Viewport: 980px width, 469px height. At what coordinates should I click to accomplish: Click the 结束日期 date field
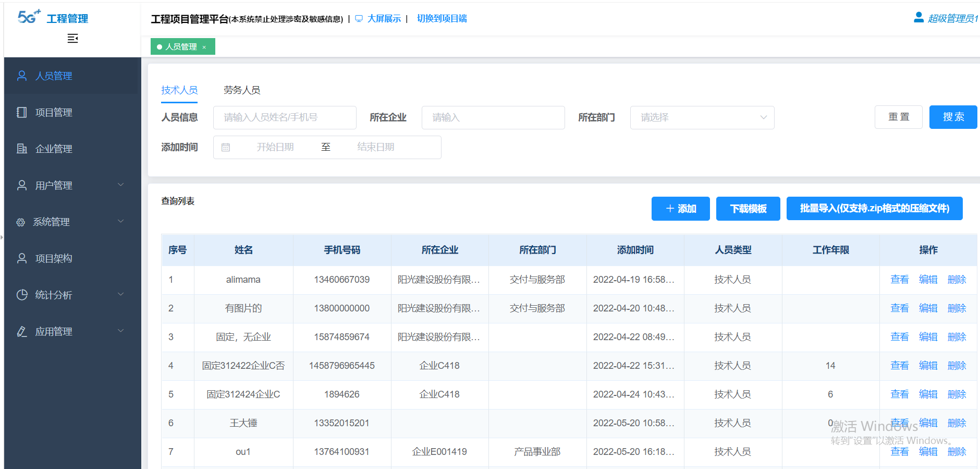coord(376,148)
